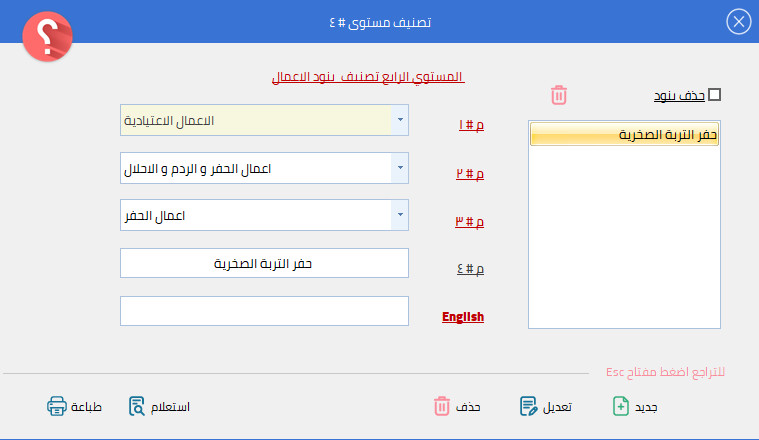Click the inquiry (استعلام) search icon
The width and height of the screenshot is (759, 440).
click(x=137, y=406)
